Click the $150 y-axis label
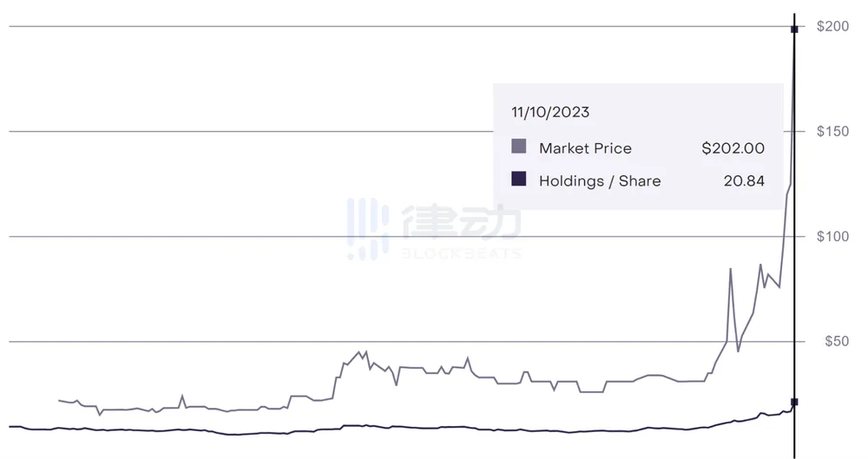This screenshot has height=459, width=868. pos(832,132)
